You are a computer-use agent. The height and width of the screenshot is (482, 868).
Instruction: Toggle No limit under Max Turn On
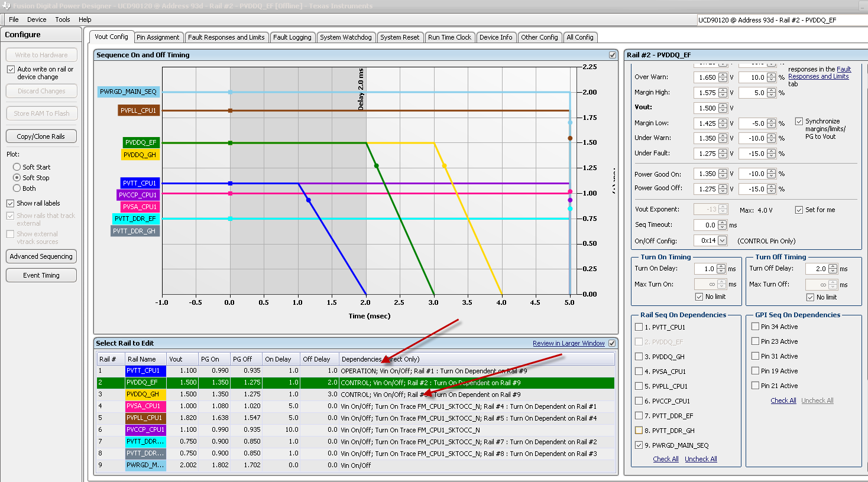point(699,297)
